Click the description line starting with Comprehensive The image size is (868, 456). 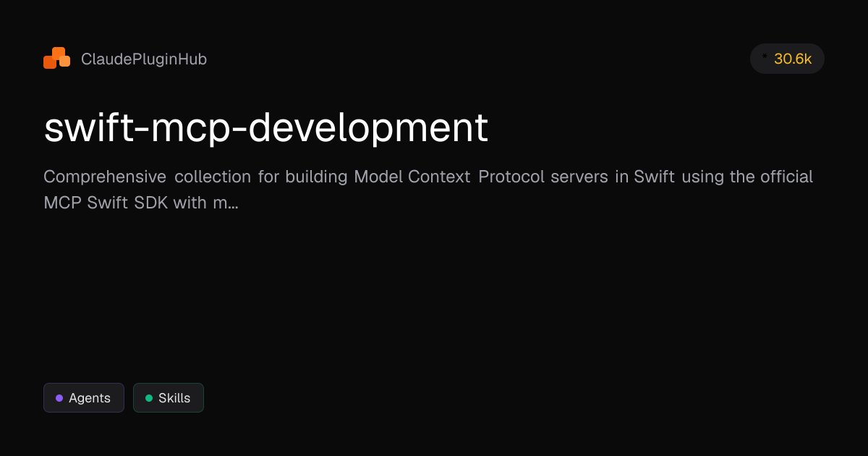pos(428,177)
